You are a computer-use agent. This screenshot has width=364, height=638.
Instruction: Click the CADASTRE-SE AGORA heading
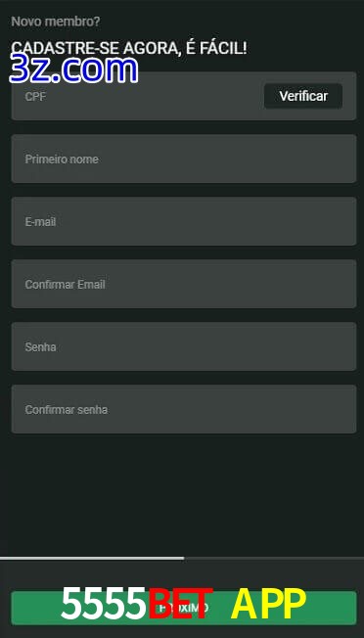[x=128, y=48]
